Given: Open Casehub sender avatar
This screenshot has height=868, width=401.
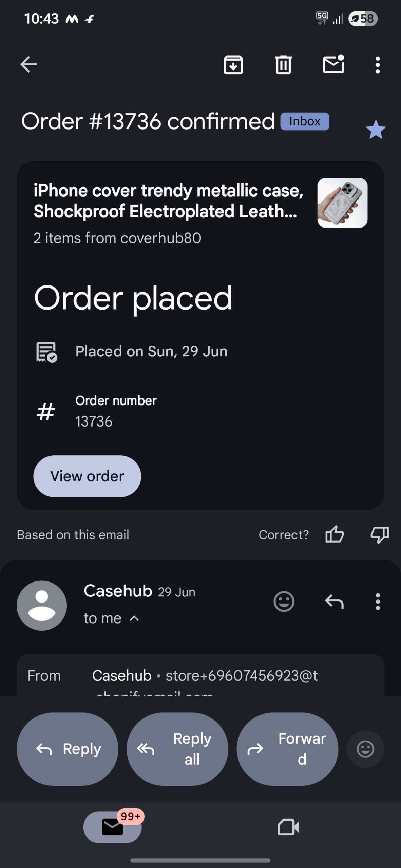Looking at the screenshot, I should click(x=42, y=606).
